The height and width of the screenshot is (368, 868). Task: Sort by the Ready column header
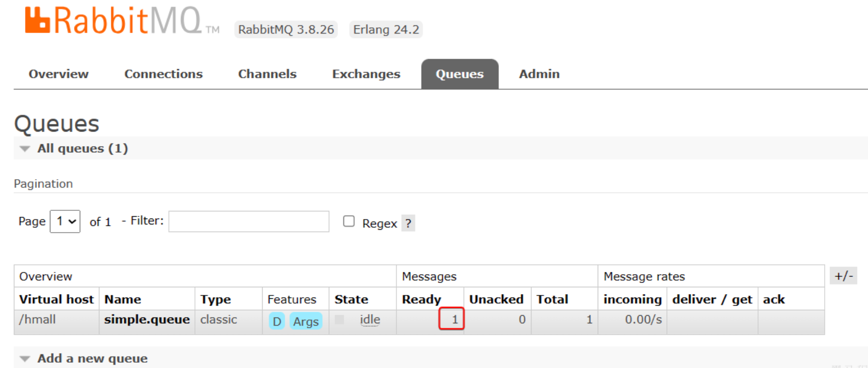point(422,299)
